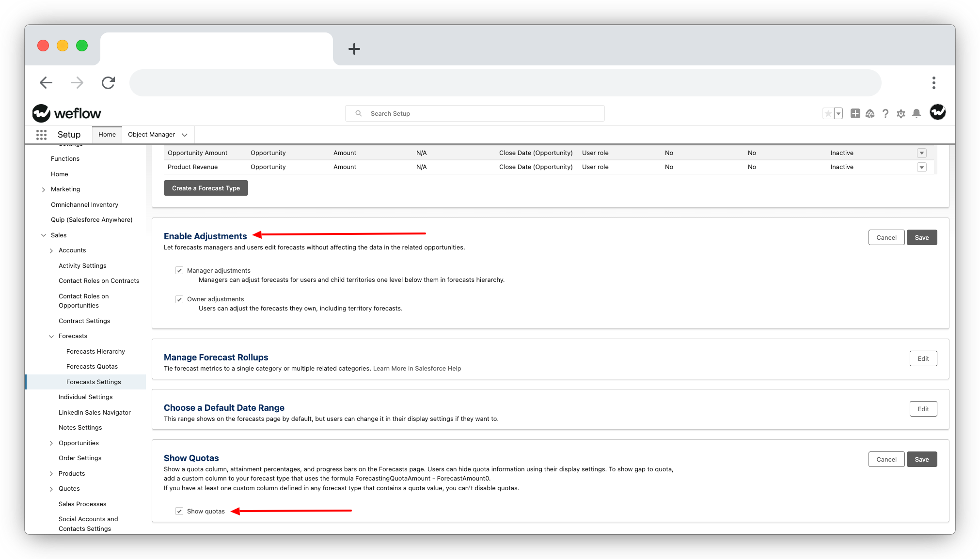The image size is (980, 559).
Task: Collapse the Forecasts sidebar section
Action: 51,336
